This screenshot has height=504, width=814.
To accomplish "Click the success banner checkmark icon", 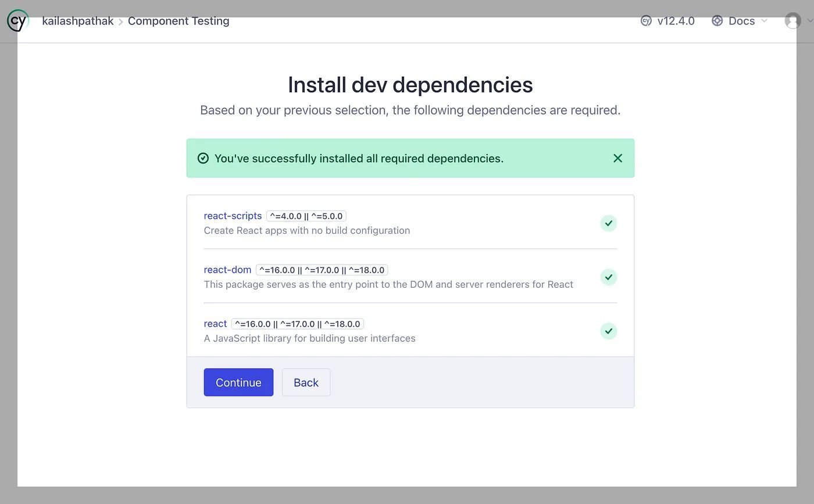I will pos(203,158).
